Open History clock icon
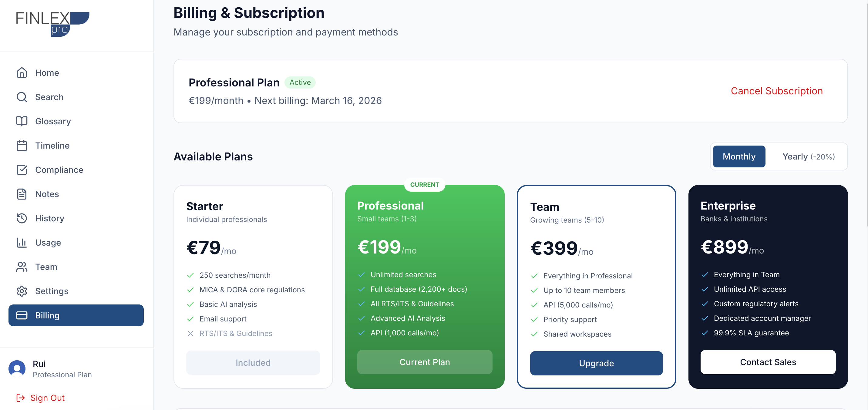 coord(22,218)
